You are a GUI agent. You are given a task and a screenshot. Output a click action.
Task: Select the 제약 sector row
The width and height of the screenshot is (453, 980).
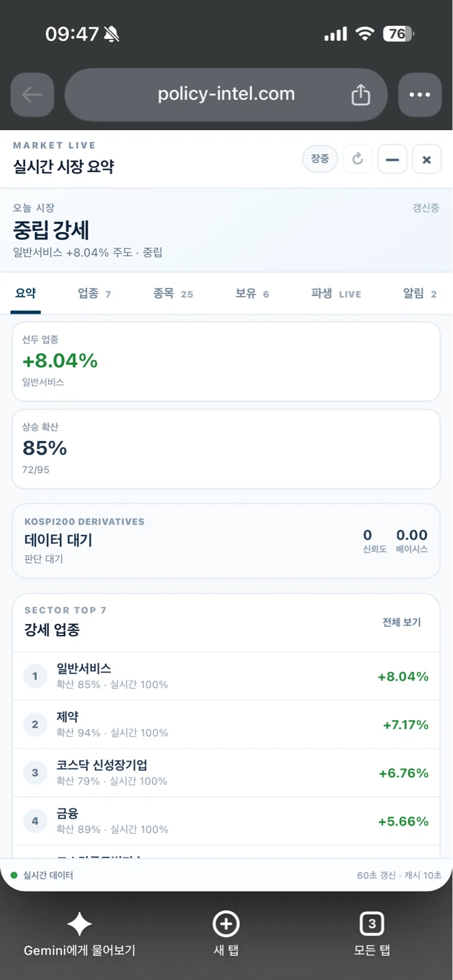pyautogui.click(x=226, y=725)
